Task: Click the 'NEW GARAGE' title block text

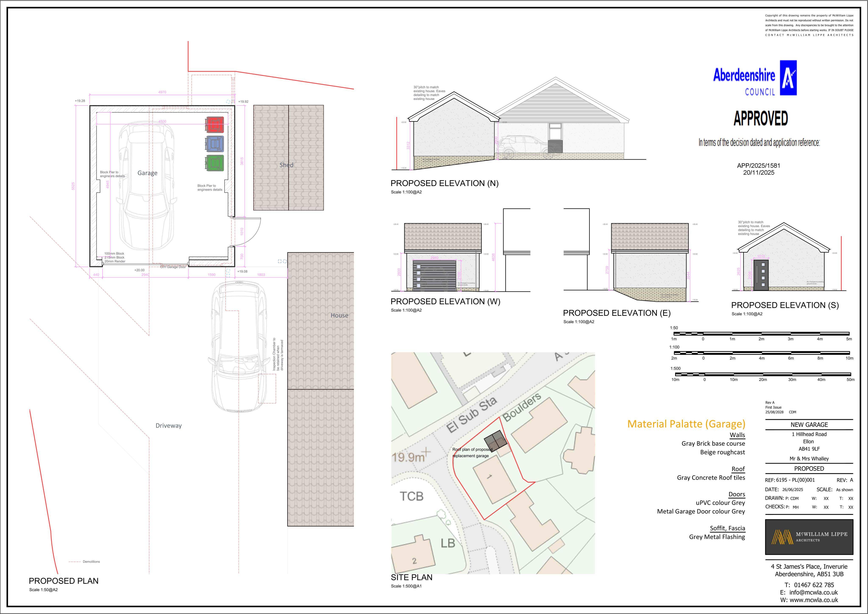Action: point(809,425)
